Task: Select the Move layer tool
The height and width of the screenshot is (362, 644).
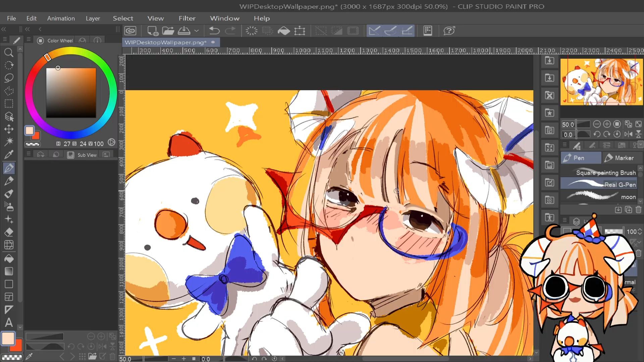Action: click(x=9, y=129)
